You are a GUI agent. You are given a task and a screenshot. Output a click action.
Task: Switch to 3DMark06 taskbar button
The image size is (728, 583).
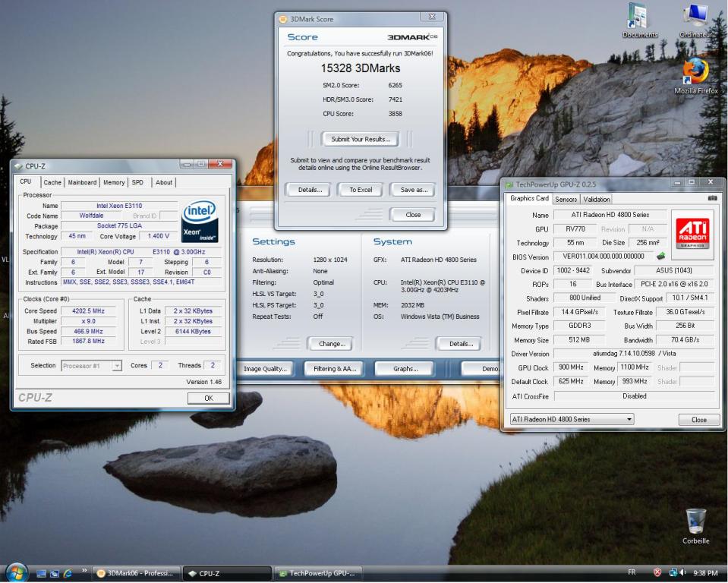coord(137,573)
